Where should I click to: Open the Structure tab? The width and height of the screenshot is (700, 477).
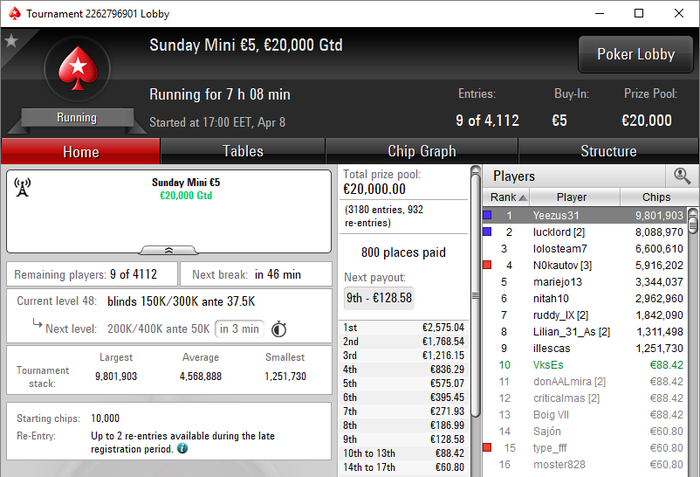point(608,151)
